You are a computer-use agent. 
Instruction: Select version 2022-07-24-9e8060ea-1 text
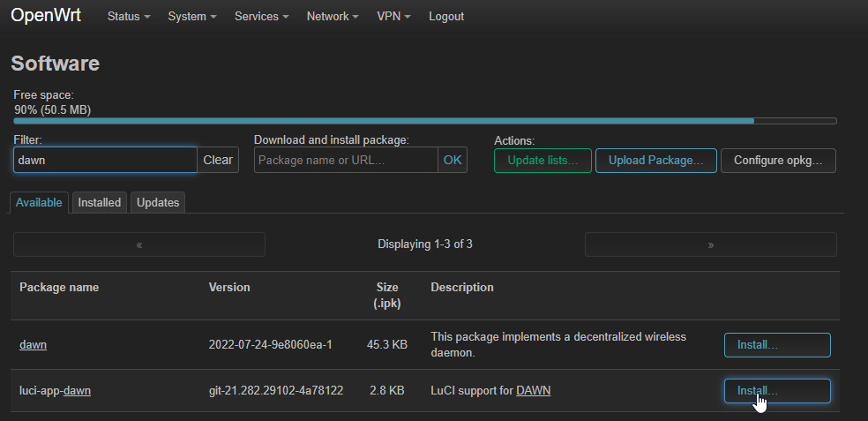click(271, 345)
